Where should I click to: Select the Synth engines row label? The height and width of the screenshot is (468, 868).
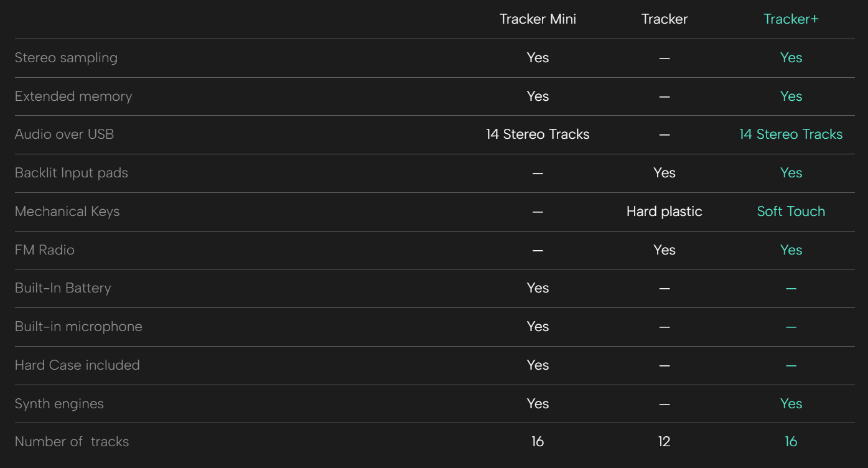59,404
